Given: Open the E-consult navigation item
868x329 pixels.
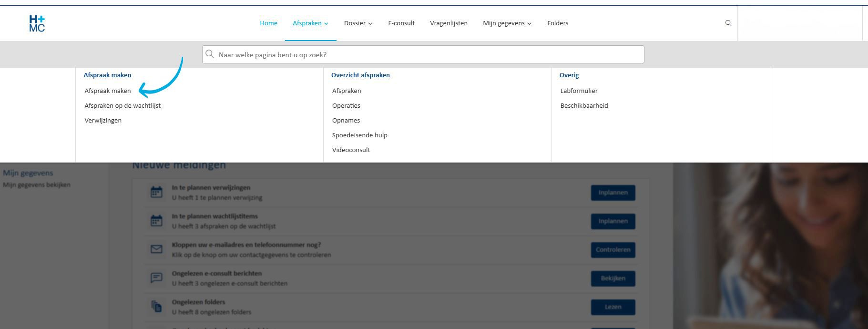Looking at the screenshot, I should [x=401, y=23].
